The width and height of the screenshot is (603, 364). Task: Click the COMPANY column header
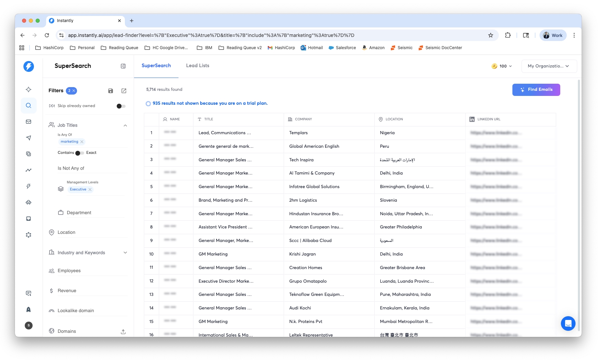point(329,119)
